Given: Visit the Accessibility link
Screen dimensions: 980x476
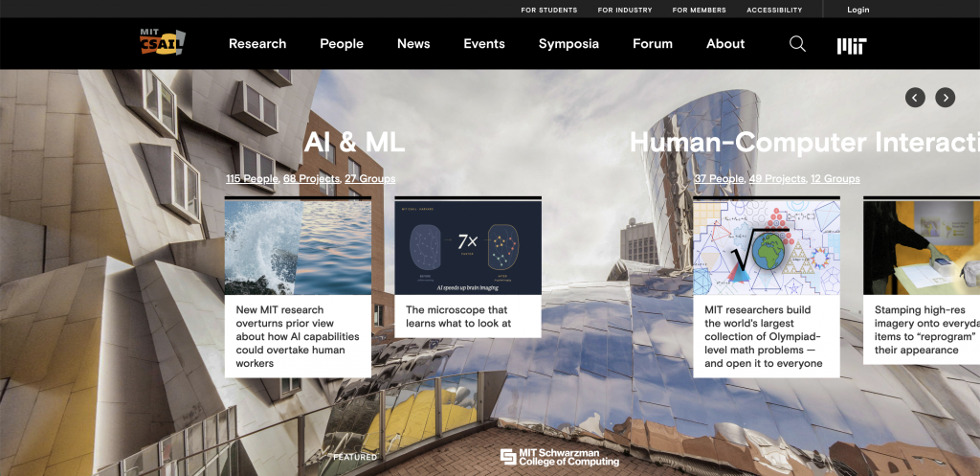Looking at the screenshot, I should (x=774, y=10).
